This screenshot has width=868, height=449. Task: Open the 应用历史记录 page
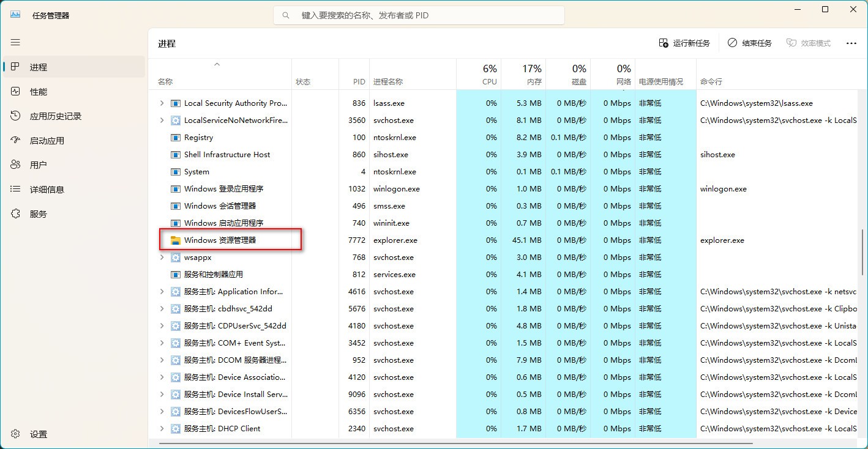tap(73, 116)
